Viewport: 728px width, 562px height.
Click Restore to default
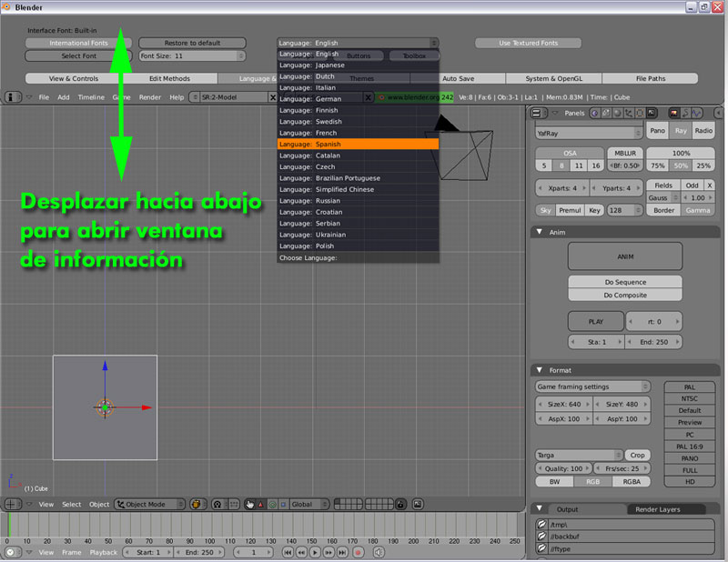point(192,43)
